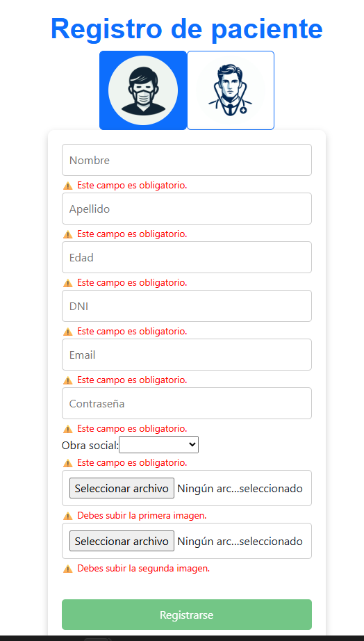Screen dimensions: 364x641
Task: Open the Obra social dropdown
Action: (158, 445)
